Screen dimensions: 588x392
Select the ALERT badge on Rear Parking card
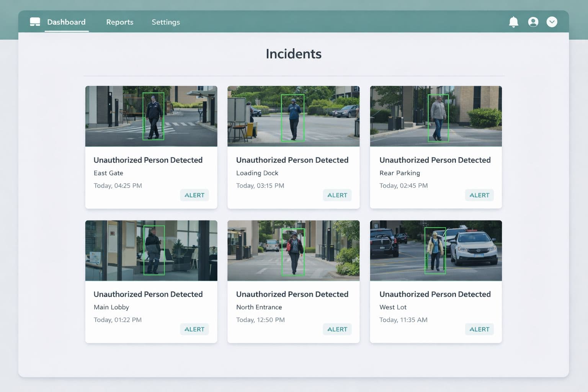coord(479,195)
